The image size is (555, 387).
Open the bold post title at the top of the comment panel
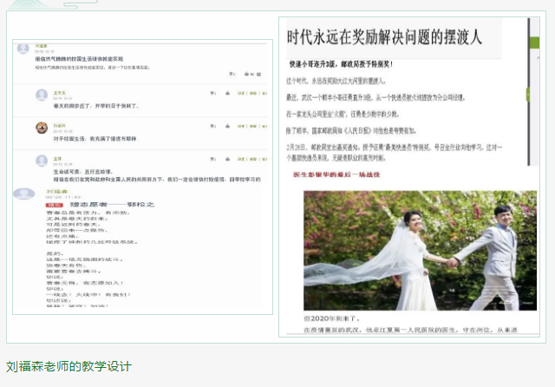tap(79, 59)
